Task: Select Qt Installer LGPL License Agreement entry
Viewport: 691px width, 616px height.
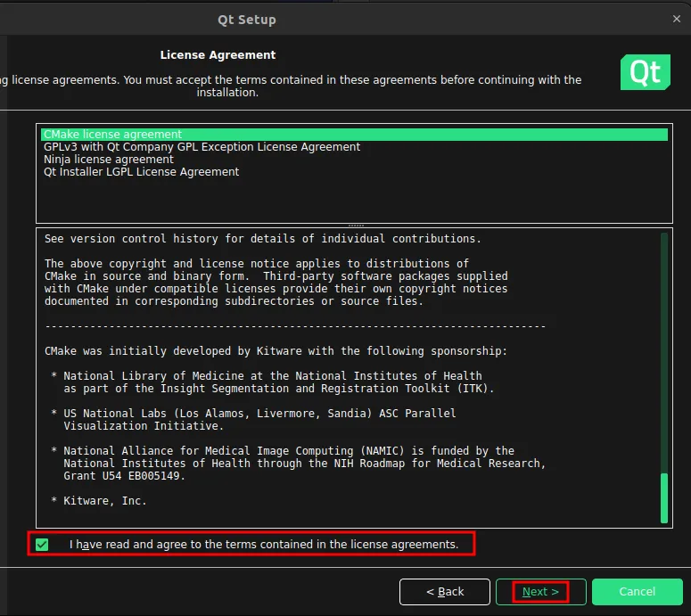Action: [354, 172]
